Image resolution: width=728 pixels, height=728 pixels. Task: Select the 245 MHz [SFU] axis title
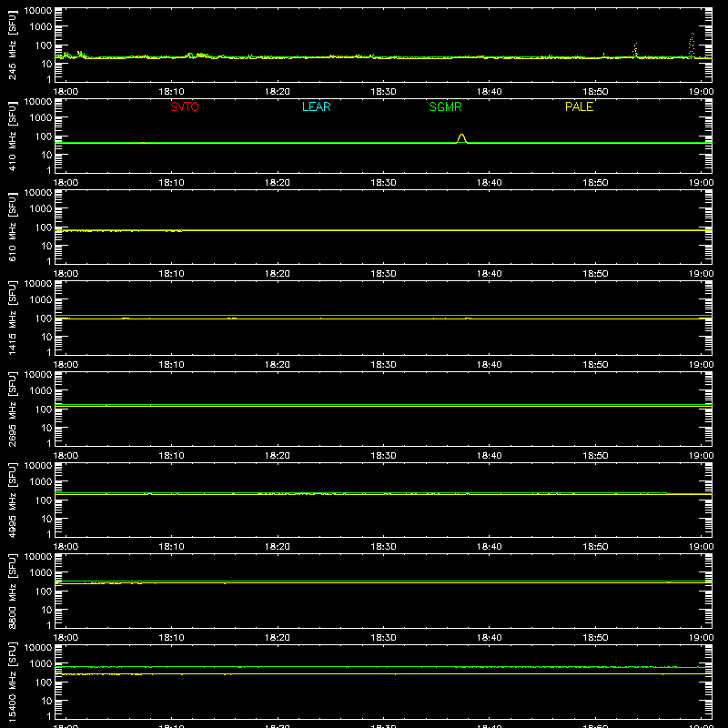[13, 45]
